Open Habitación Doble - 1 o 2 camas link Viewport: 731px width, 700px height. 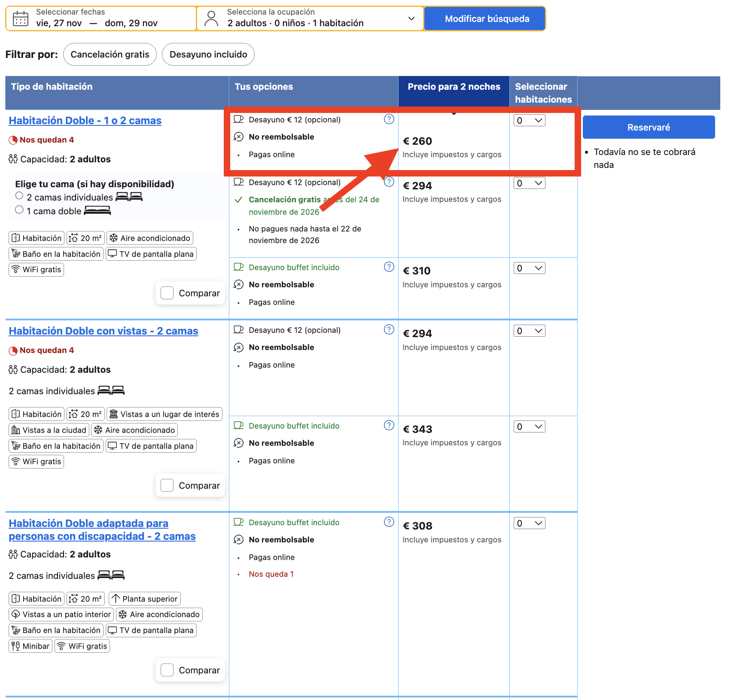click(85, 120)
